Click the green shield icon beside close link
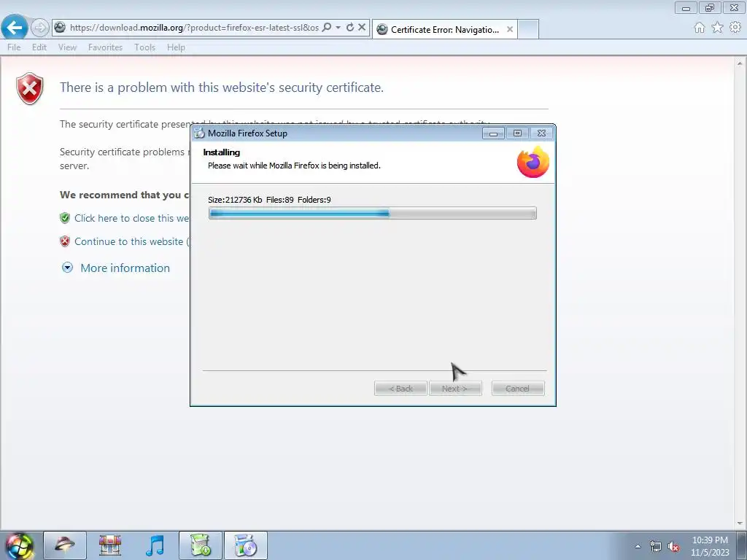 tap(65, 218)
